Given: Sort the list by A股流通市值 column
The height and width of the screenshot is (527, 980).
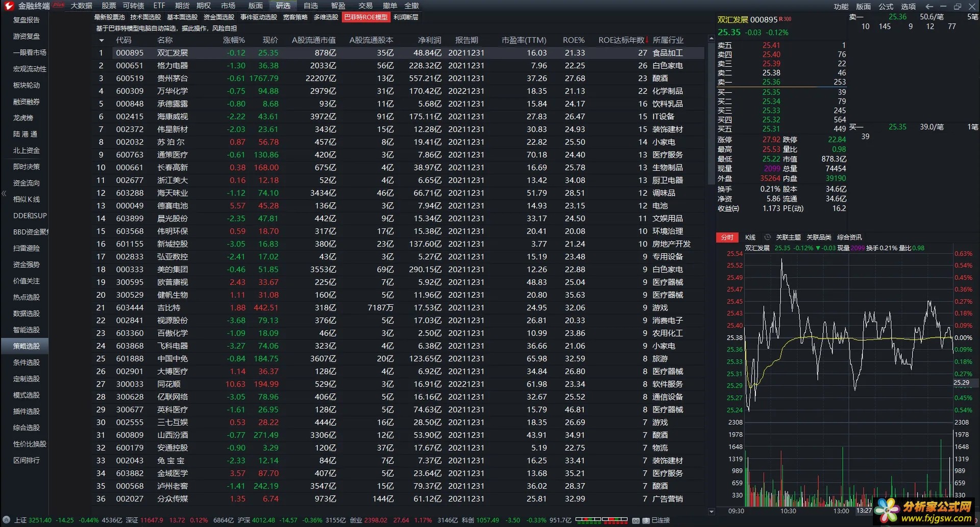Looking at the screenshot, I should 313,40.
